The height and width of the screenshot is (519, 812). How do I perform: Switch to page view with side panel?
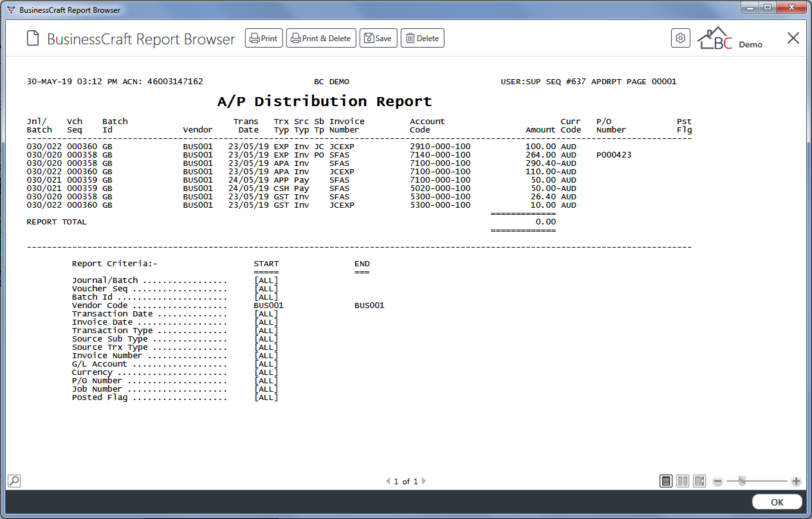tap(699, 481)
